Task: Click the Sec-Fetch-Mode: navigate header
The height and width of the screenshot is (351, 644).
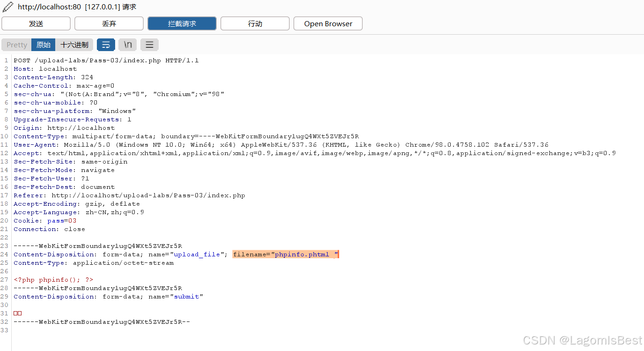Action: [x=64, y=170]
